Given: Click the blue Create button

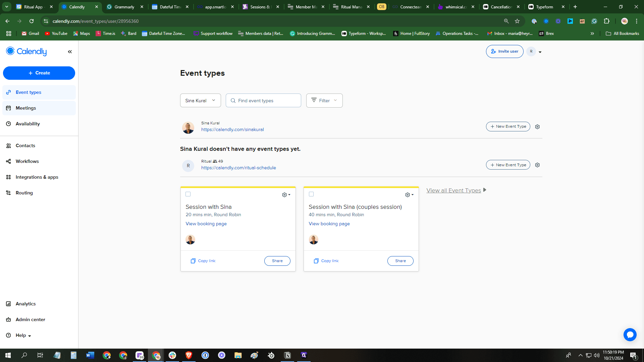Looking at the screenshot, I should click(39, 73).
